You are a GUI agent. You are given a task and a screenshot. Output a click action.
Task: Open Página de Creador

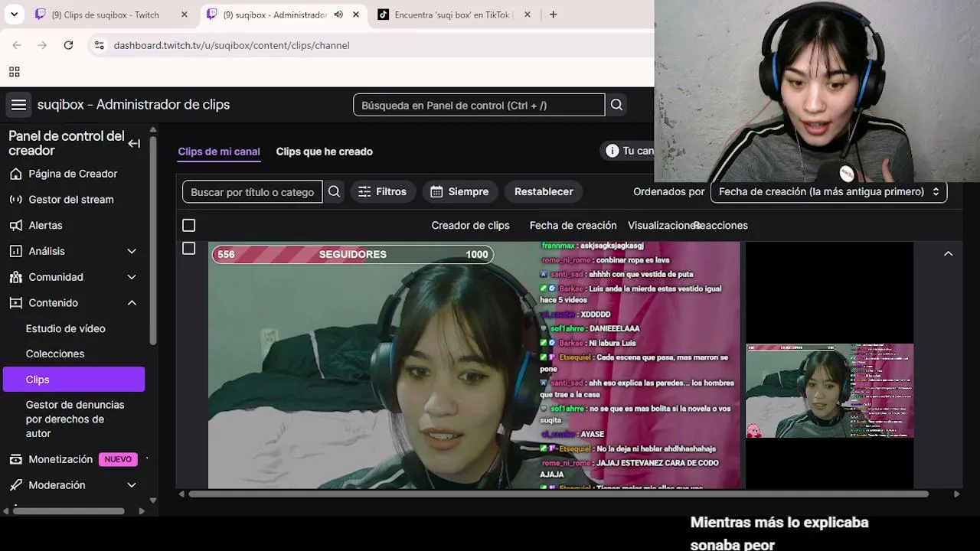pyautogui.click(x=73, y=174)
